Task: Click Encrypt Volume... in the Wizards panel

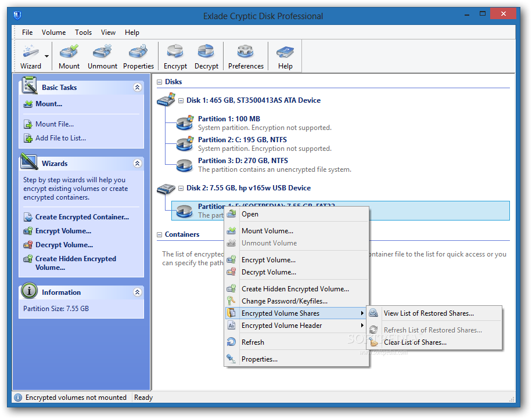Action: pyautogui.click(x=63, y=231)
